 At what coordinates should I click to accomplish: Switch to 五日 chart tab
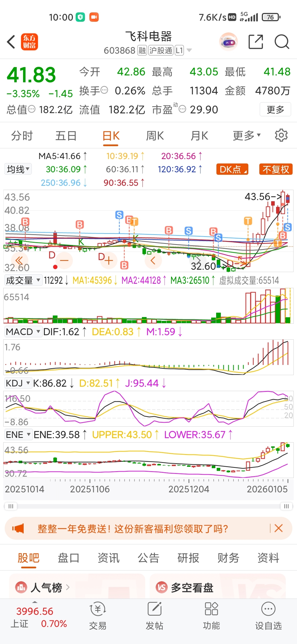click(x=66, y=135)
